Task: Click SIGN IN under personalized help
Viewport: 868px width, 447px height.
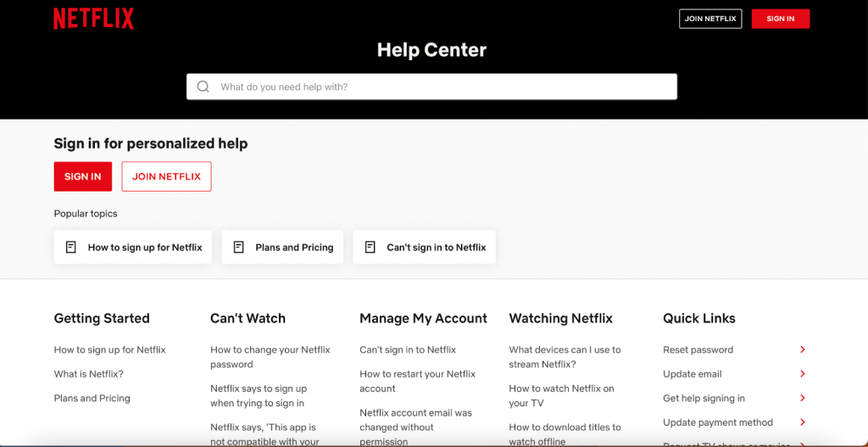Action: (x=83, y=176)
